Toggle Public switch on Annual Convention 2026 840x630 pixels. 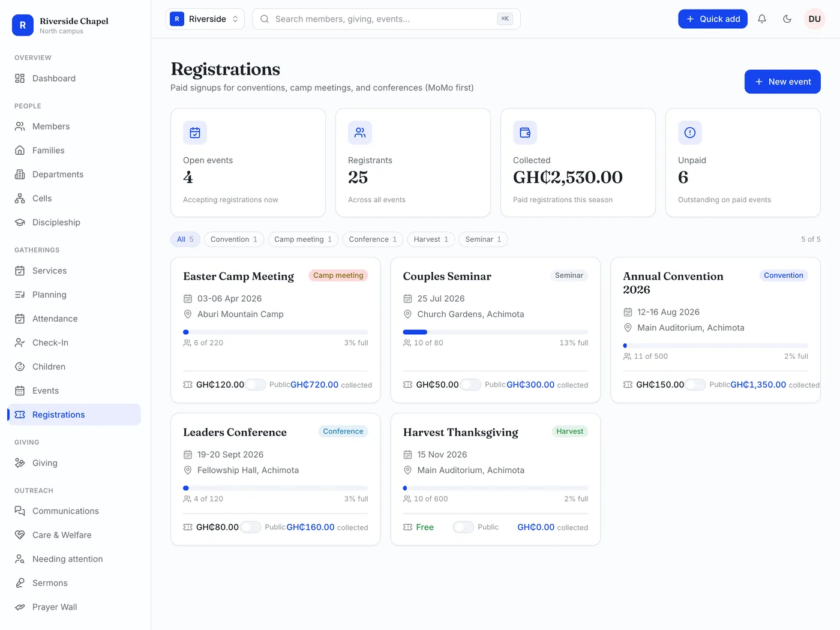695,385
